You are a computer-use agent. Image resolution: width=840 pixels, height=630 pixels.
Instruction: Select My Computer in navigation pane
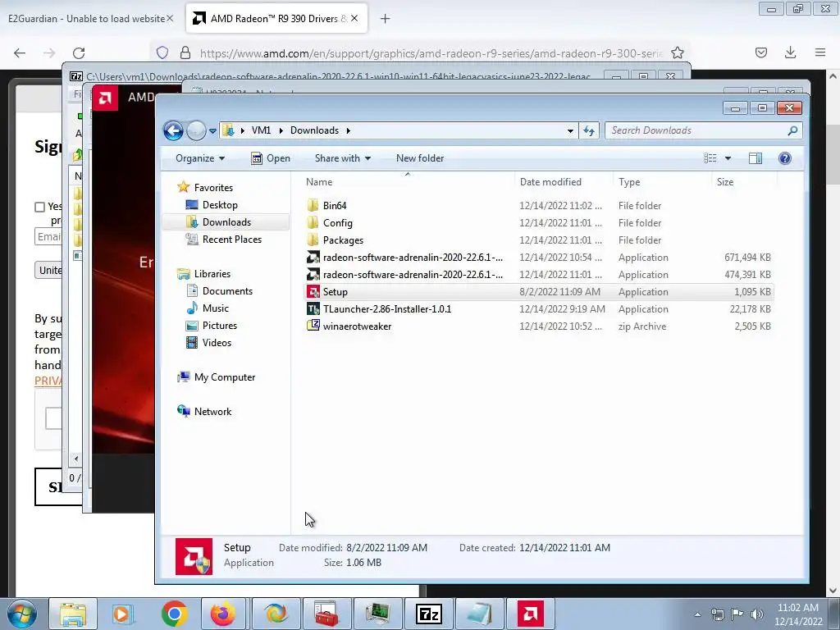[225, 377]
